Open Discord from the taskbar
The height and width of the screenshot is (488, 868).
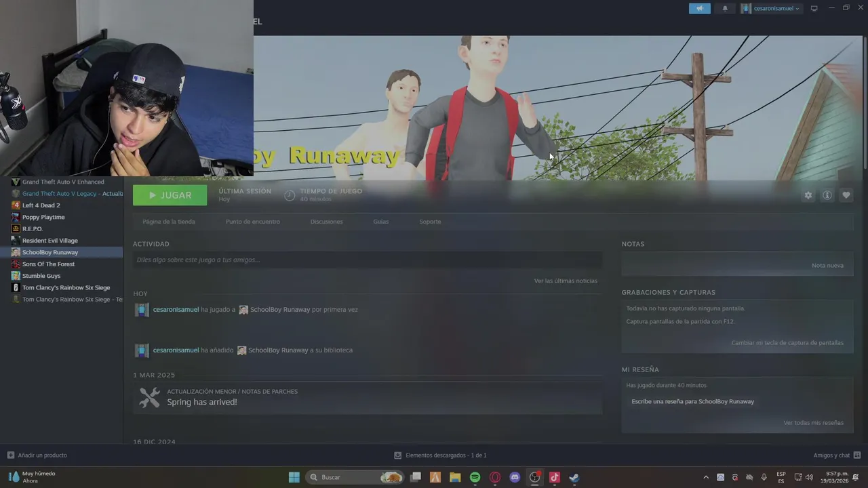515,477
